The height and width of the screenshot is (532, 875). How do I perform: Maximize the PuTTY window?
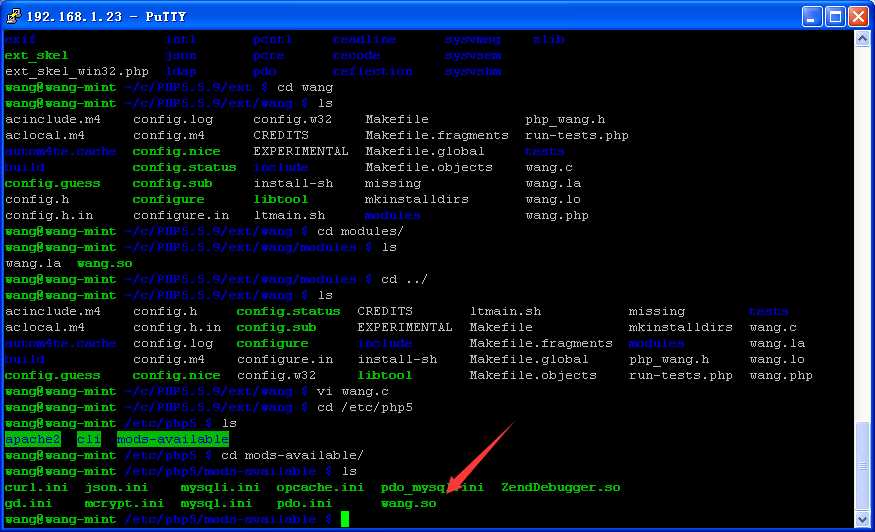(835, 17)
